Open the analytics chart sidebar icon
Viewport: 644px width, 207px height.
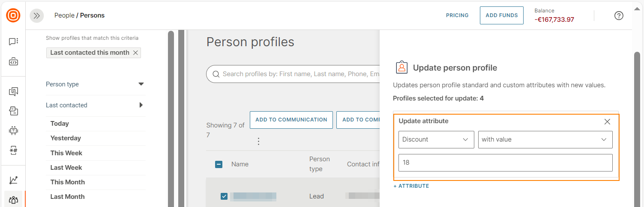tap(13, 180)
